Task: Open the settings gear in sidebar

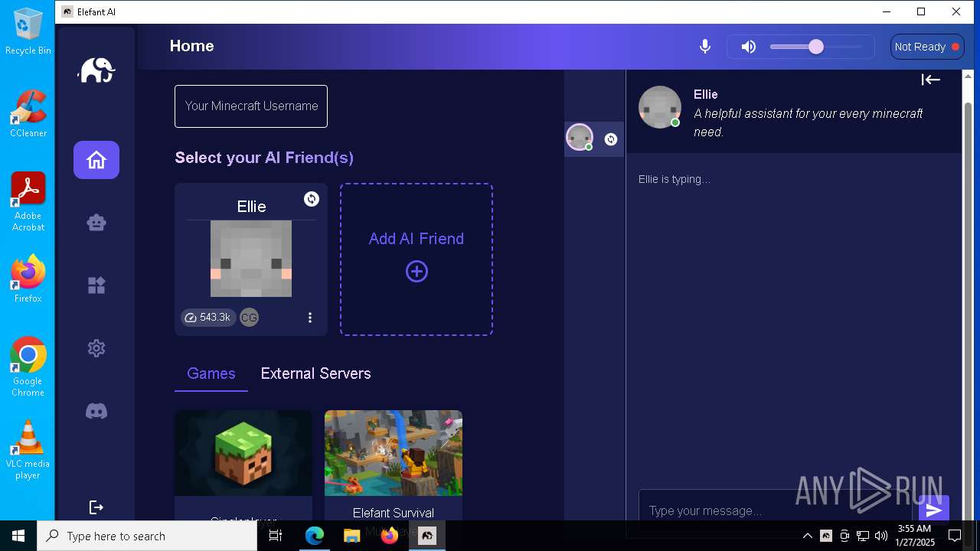Action: (96, 348)
